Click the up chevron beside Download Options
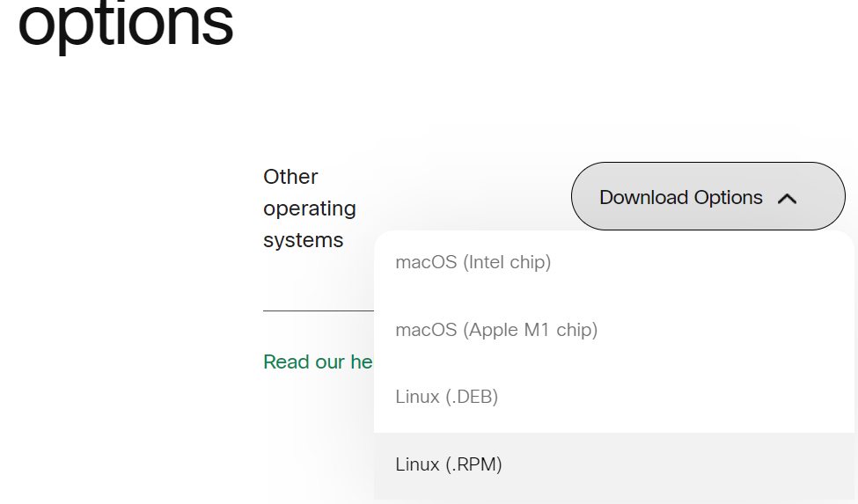This screenshot has width=858, height=504. [x=787, y=199]
